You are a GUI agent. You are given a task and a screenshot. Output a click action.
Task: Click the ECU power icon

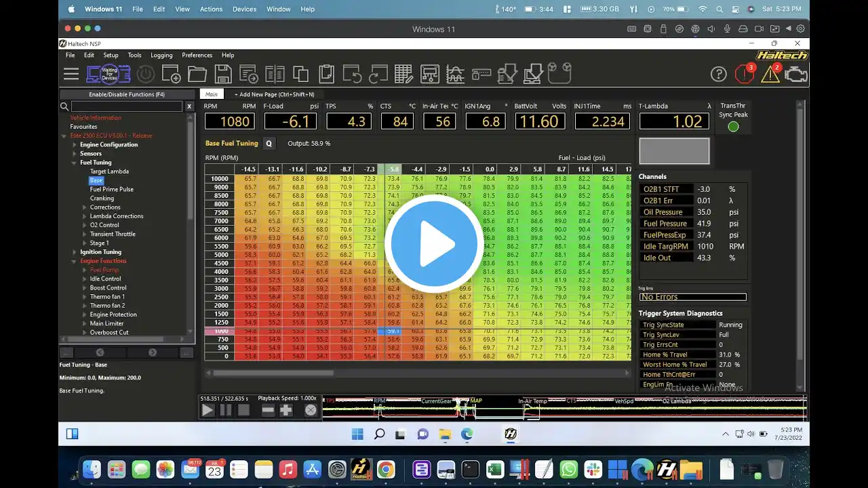tap(146, 74)
